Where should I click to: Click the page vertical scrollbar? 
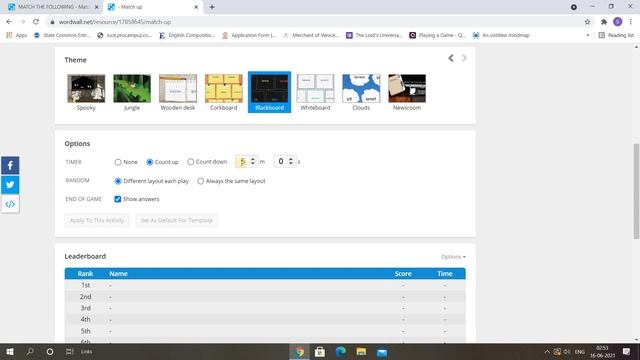click(636, 191)
